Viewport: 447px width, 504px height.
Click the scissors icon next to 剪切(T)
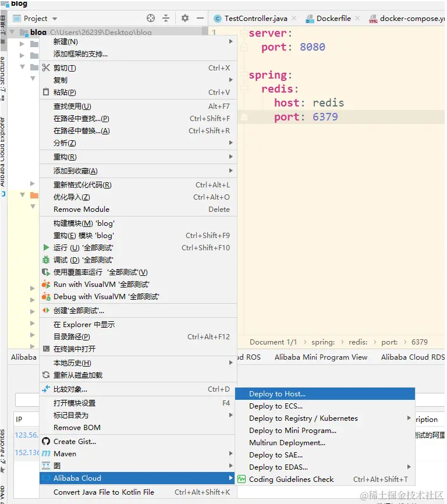pos(46,68)
